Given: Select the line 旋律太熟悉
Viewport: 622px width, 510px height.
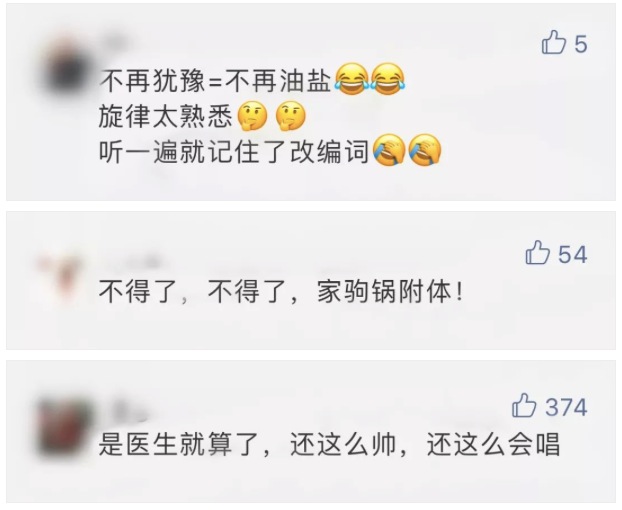Looking at the screenshot, I should pos(165,117).
